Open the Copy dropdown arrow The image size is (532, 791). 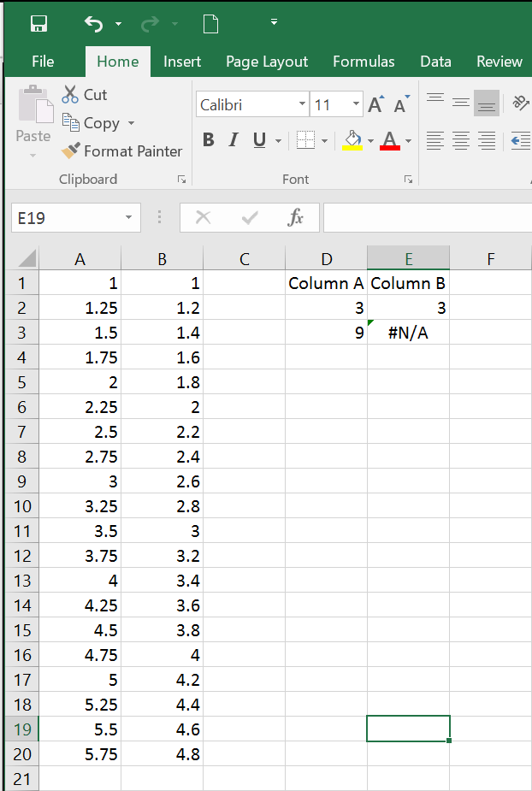[x=131, y=123]
